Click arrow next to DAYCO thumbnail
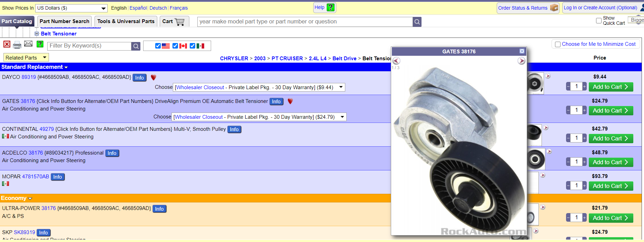 (548, 76)
